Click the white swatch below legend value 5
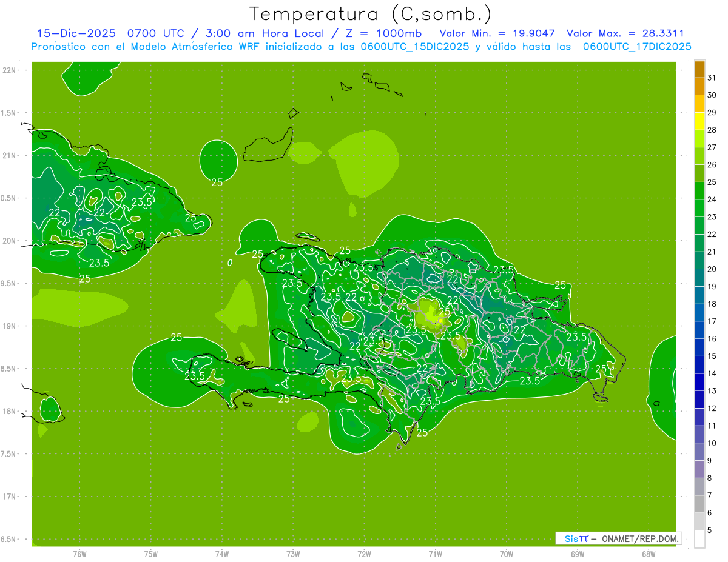The height and width of the screenshot is (562, 728). click(699, 539)
